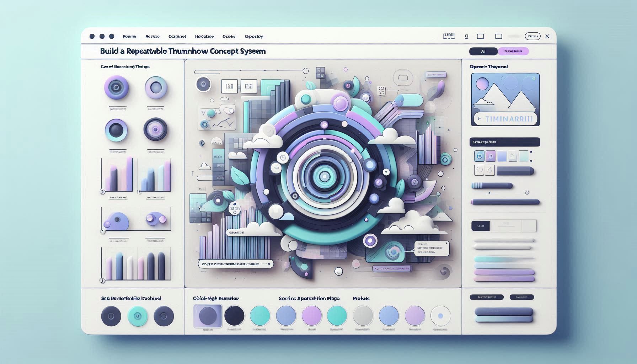
Task: Select the white radio circle with blue dot
Action: tap(440, 316)
